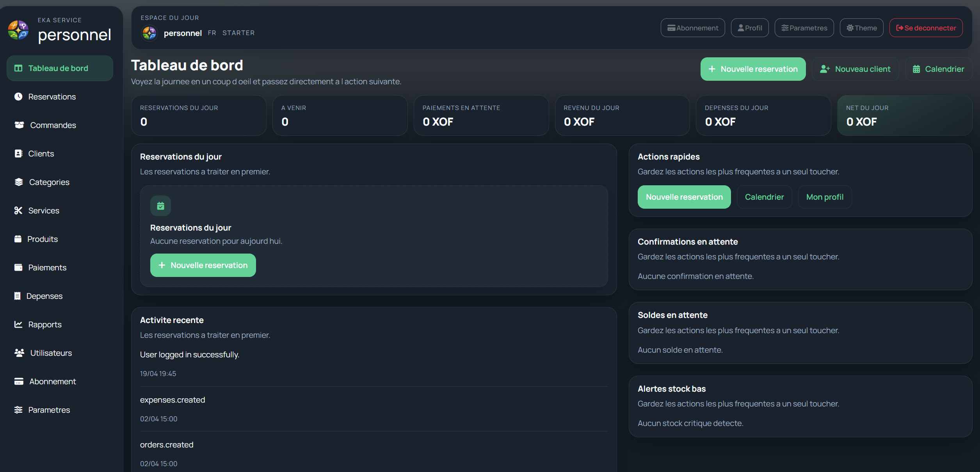Click the users icon beside Utilisateurs
This screenshot has height=472, width=980.
[x=19, y=353]
